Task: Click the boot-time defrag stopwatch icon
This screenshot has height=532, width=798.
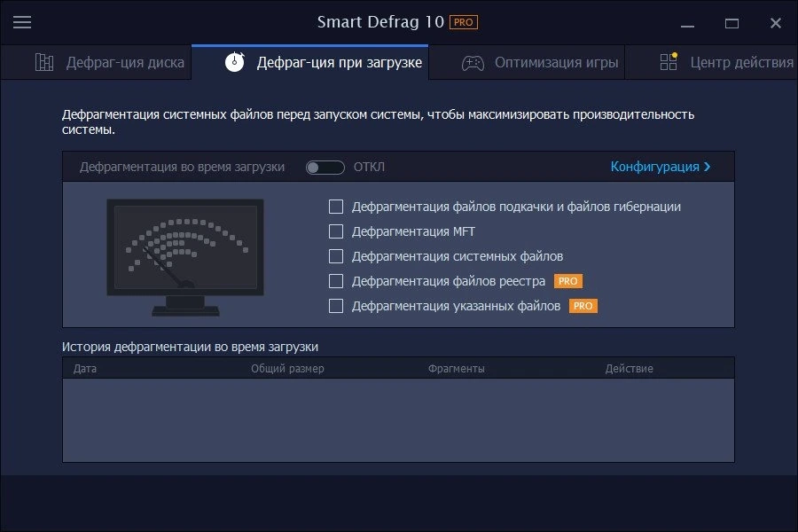Action: click(x=235, y=61)
